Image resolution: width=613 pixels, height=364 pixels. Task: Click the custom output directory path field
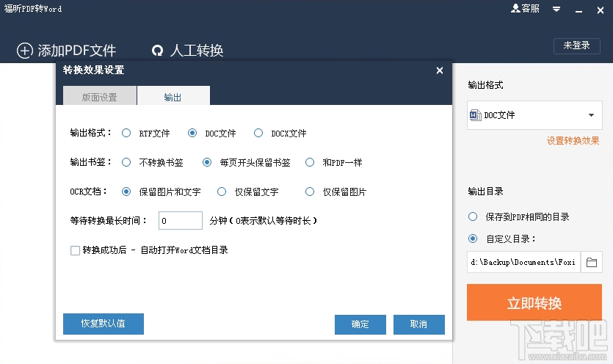coord(524,262)
